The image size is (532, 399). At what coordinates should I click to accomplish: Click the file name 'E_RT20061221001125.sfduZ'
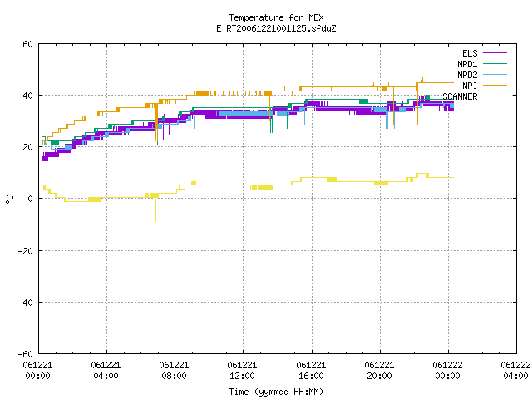pos(276,28)
